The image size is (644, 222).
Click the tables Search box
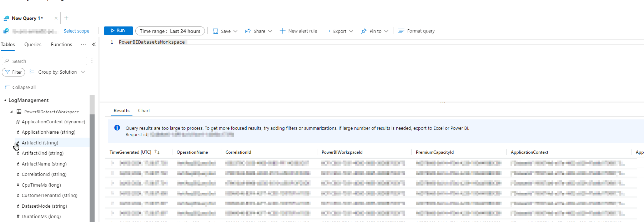tap(44, 61)
